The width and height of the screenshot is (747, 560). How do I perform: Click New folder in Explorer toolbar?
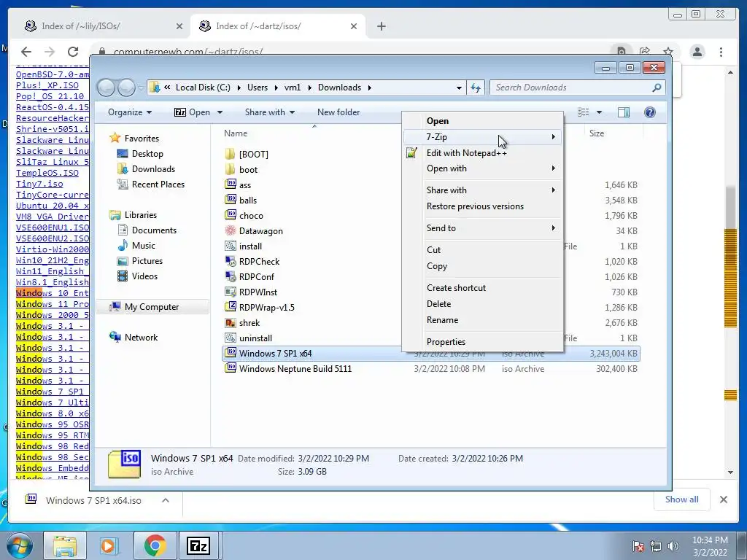pos(338,112)
